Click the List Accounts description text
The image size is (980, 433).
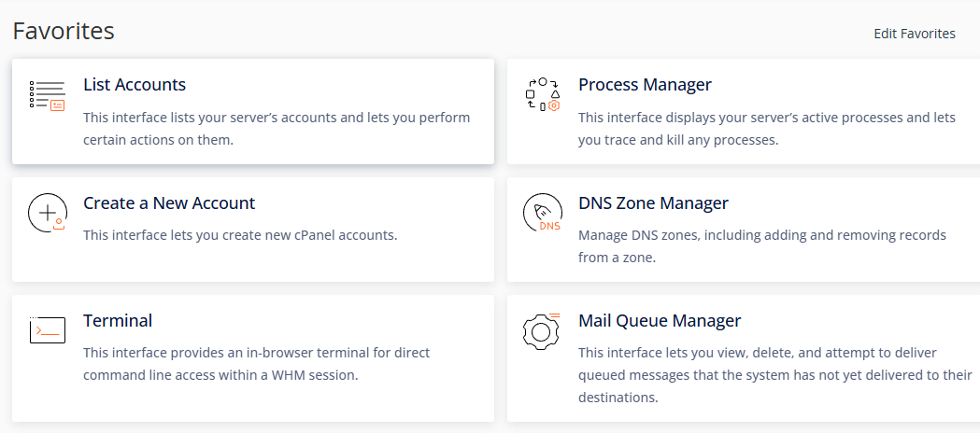click(277, 129)
